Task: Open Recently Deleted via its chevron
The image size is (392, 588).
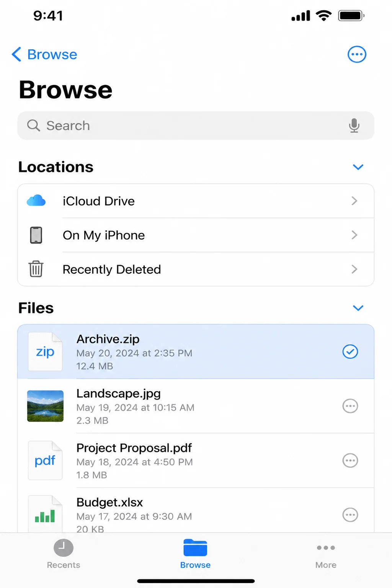Action: click(354, 269)
